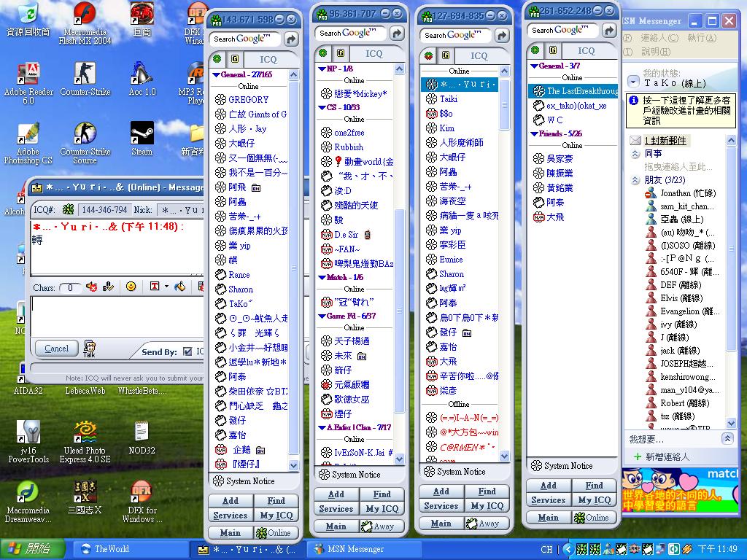Open the 連絡人(C) menu in MSN Messenger
Viewport: 747px width, 560px height.
pos(659,38)
